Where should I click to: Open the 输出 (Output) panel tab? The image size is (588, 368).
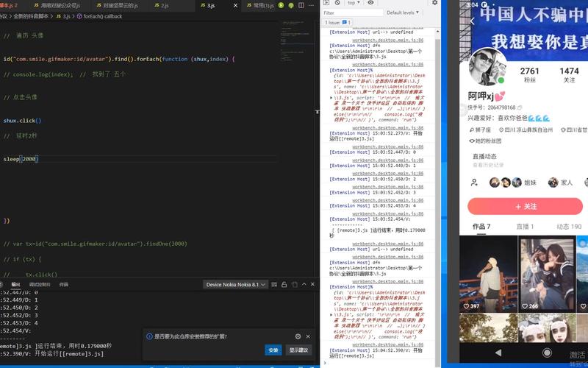coord(15,284)
